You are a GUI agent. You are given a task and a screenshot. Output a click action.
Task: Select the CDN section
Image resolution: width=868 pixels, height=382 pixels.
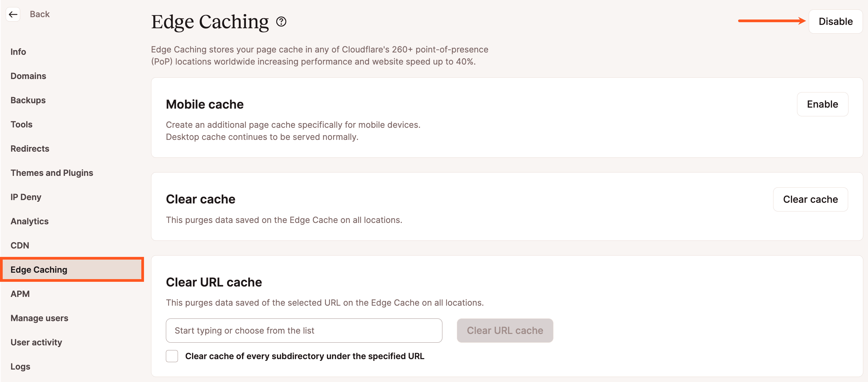coord(20,245)
